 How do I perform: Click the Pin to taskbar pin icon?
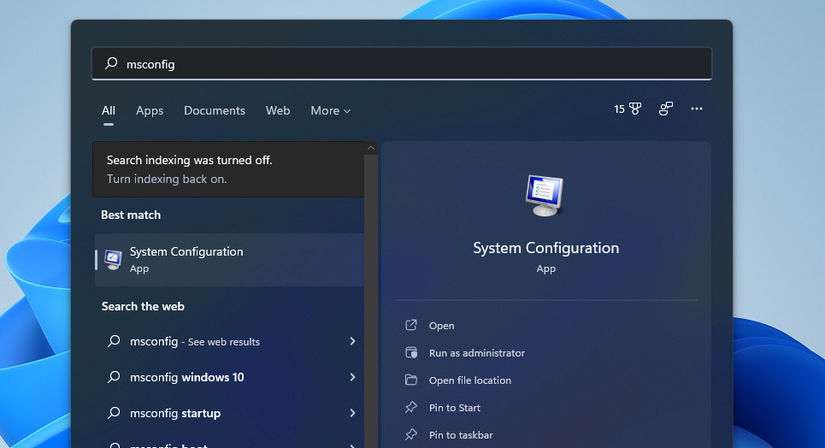click(411, 435)
